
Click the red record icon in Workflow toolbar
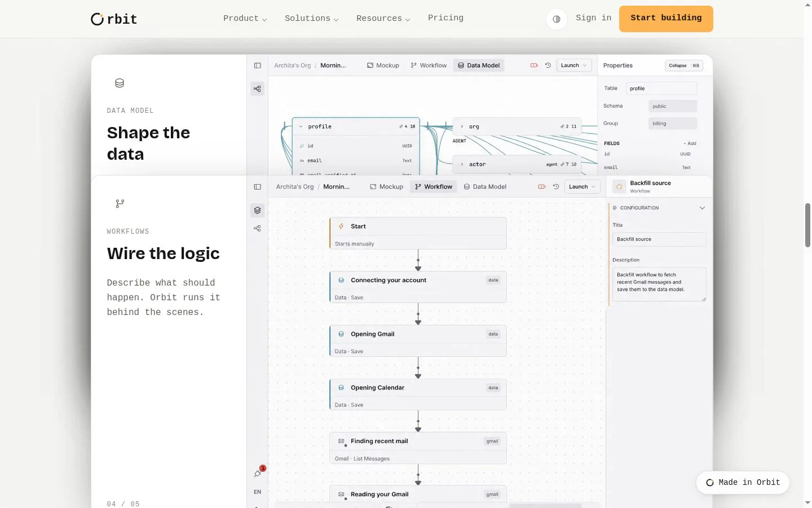pos(542,187)
